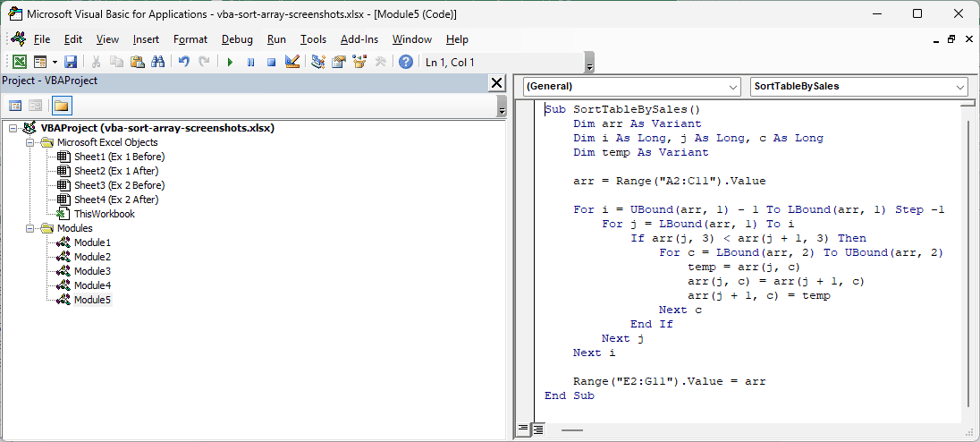The width and height of the screenshot is (980, 442).
Task: Collapse the VBAProject root node
Action: click(13, 128)
